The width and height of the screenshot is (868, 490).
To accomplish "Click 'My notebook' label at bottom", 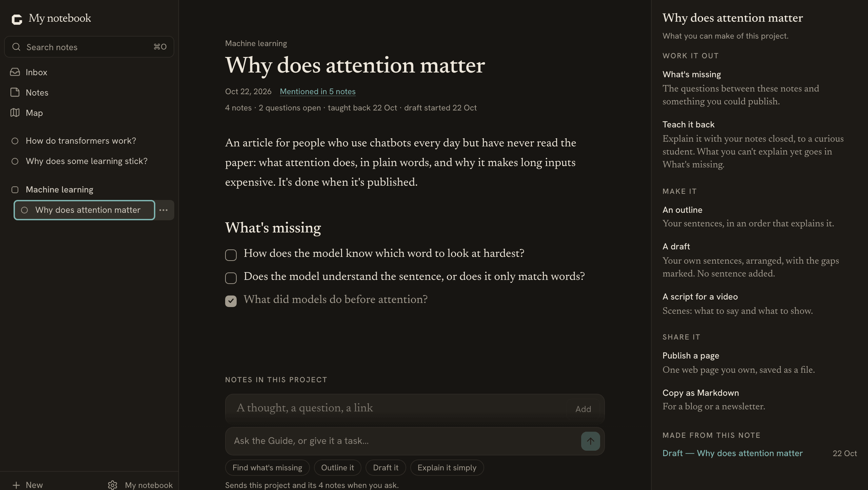I will pyautogui.click(x=149, y=485).
